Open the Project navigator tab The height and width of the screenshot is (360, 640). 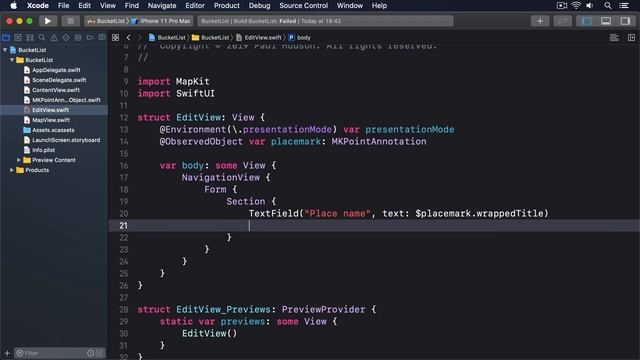point(6,38)
